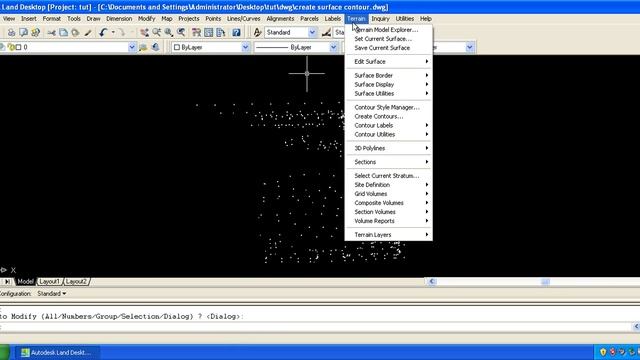Click the Paste icon
The height and width of the screenshot is (360, 640).
click(x=76, y=33)
